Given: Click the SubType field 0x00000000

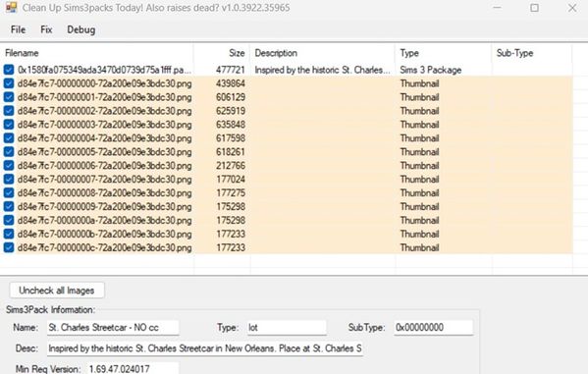Looking at the screenshot, I should [x=433, y=328].
